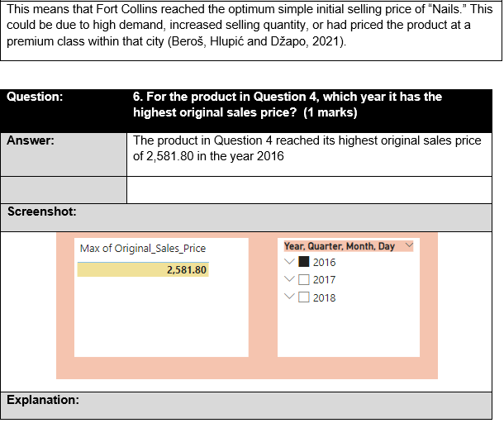This screenshot has width=504, height=423.
Task: Click the 2016 year label
Action: click(324, 263)
